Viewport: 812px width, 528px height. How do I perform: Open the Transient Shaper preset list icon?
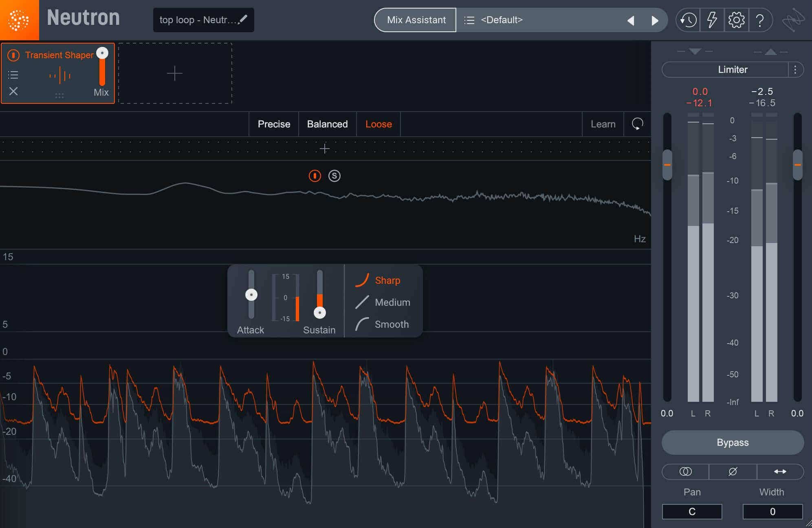click(x=13, y=75)
